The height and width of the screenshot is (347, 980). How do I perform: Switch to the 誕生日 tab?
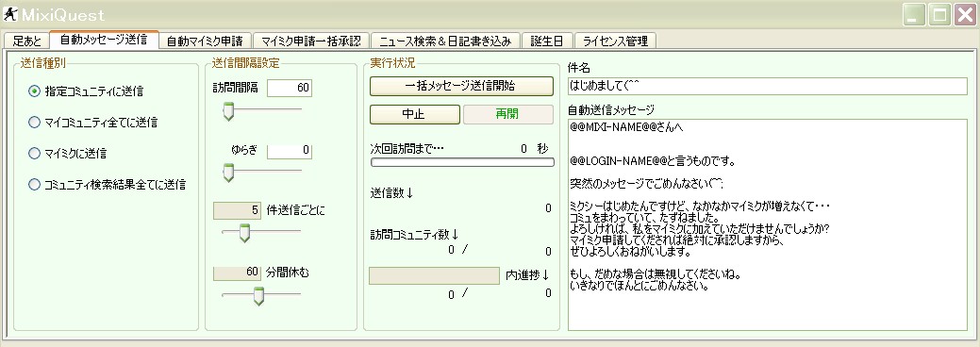point(547,41)
